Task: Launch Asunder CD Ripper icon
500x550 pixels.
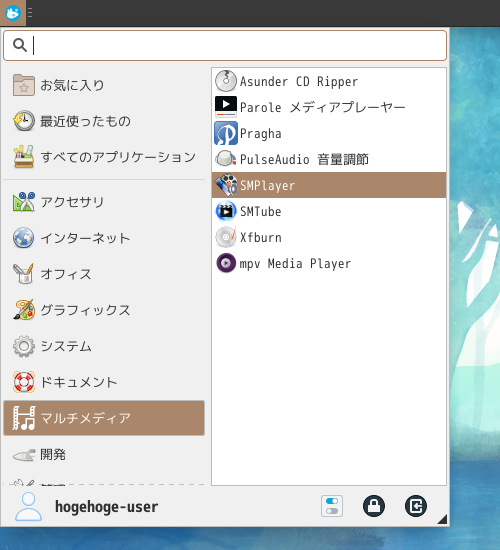Action: [x=226, y=81]
